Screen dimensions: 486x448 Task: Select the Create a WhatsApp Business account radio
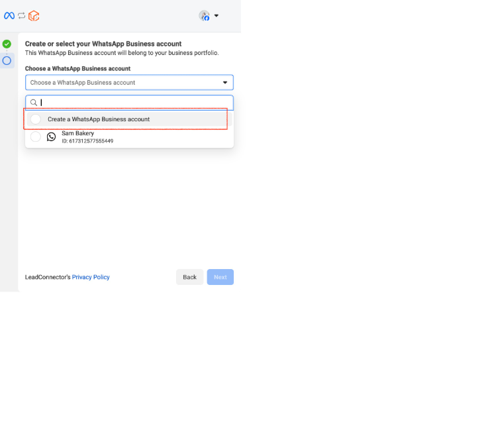[x=36, y=119]
